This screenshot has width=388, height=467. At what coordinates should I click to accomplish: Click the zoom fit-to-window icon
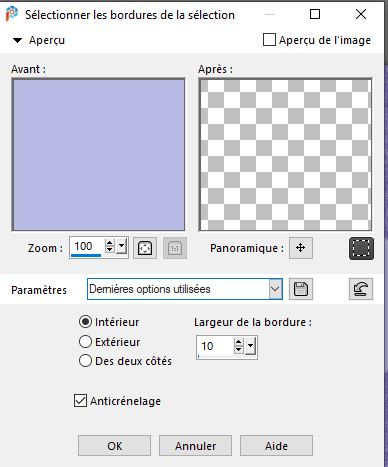(x=145, y=248)
